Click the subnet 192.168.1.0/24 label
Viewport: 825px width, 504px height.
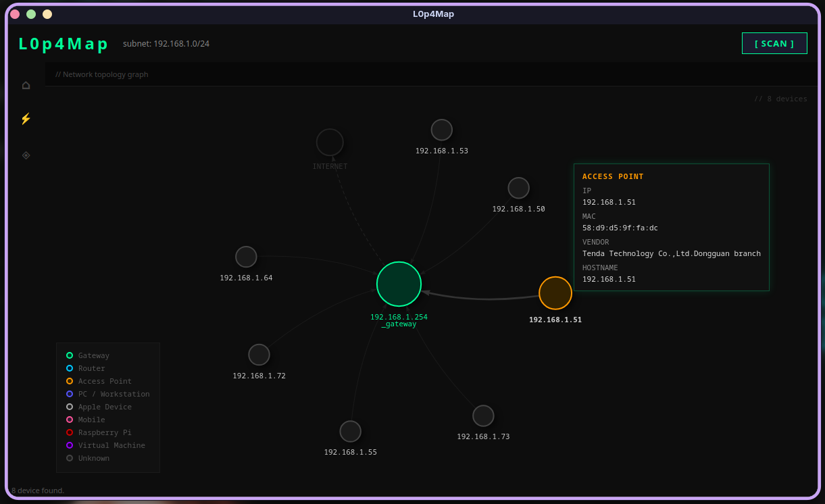tap(167, 43)
